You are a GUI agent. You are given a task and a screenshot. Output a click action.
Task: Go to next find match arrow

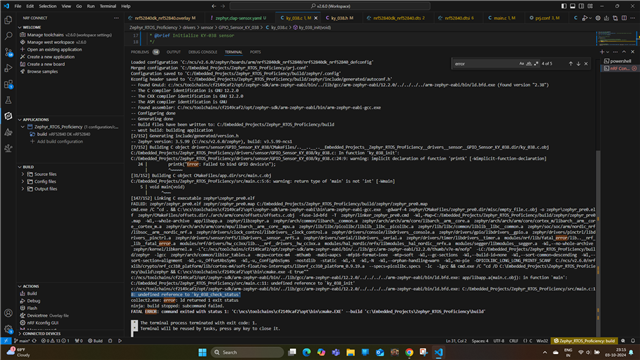click(578, 64)
